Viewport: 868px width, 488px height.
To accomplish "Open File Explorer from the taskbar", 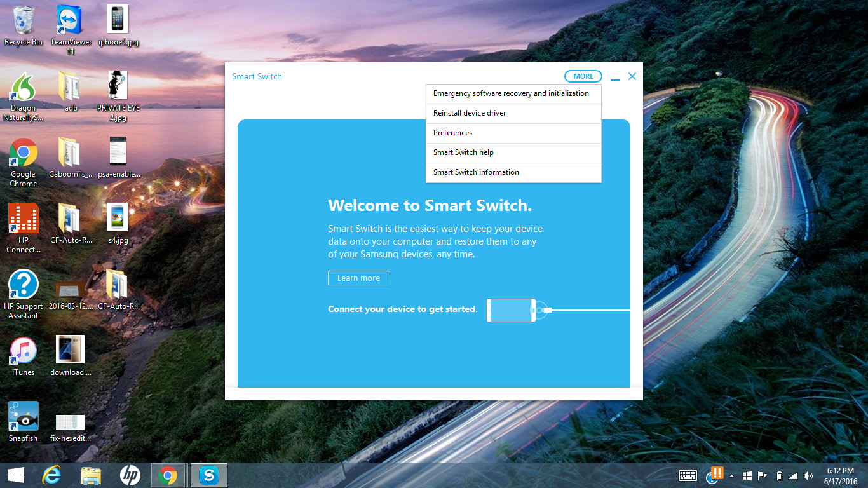I will tap(91, 475).
